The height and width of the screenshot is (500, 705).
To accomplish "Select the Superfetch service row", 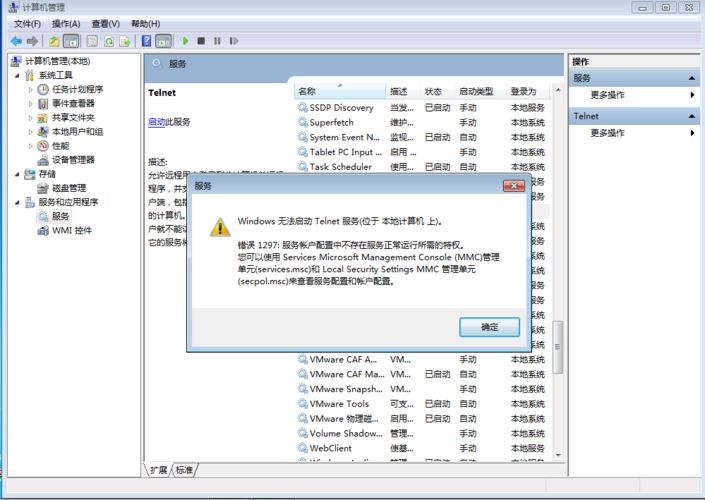I will 423,122.
